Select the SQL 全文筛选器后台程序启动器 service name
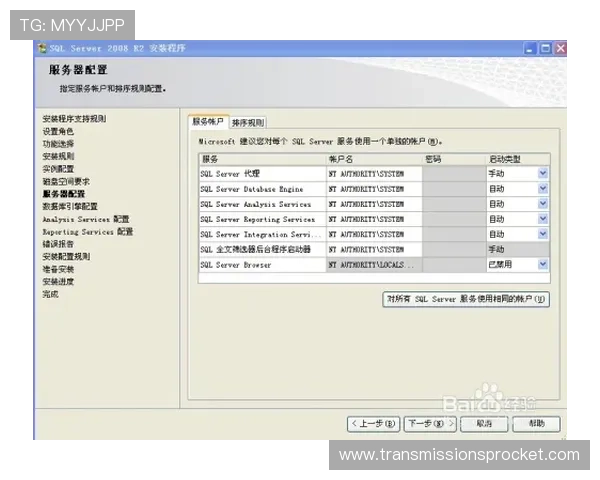This screenshot has width=600, height=480. click(255, 250)
